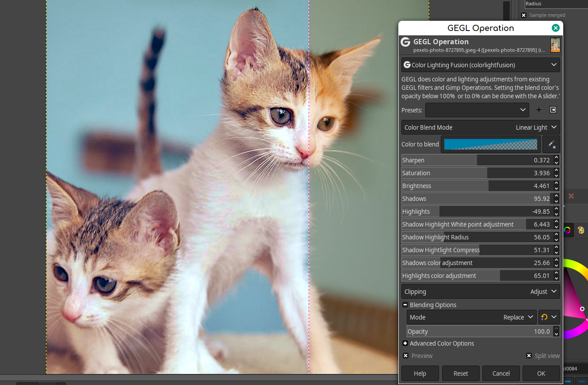Open the blend mode group switch dropdown
This screenshot has height=385, width=588.
tap(549, 317)
